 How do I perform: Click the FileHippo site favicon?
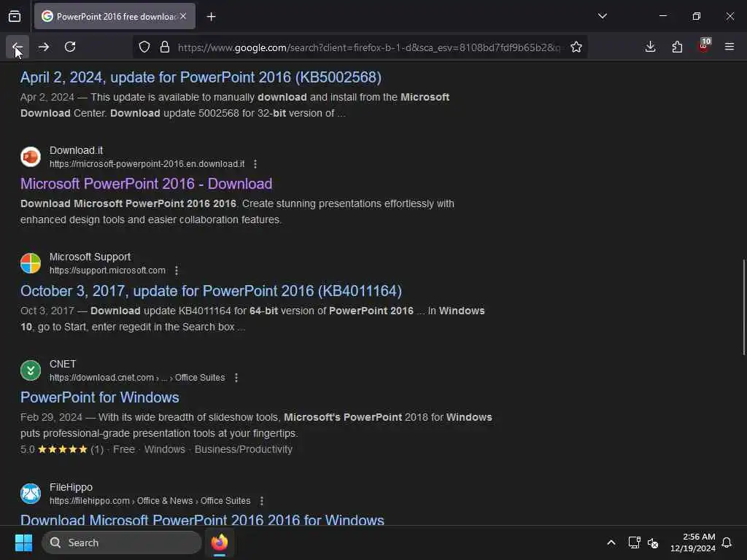click(31, 494)
